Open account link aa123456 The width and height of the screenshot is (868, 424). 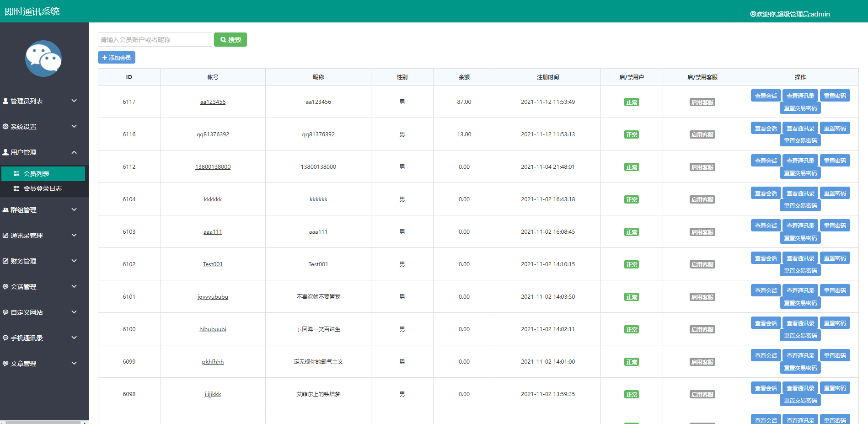pos(213,102)
